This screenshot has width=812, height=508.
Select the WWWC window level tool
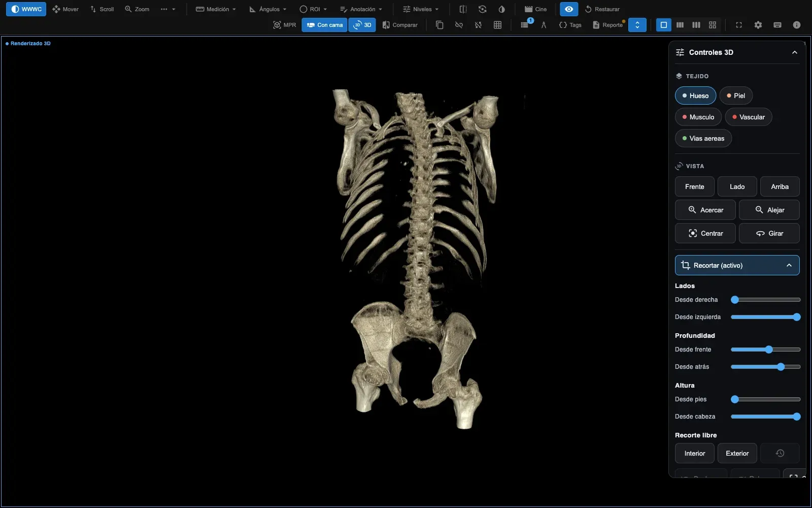(x=26, y=9)
